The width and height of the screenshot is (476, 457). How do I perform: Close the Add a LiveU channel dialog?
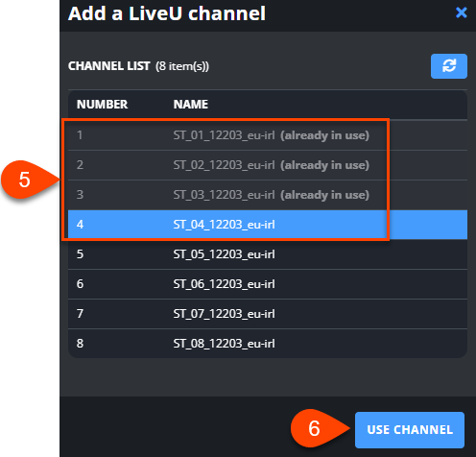coord(461,12)
